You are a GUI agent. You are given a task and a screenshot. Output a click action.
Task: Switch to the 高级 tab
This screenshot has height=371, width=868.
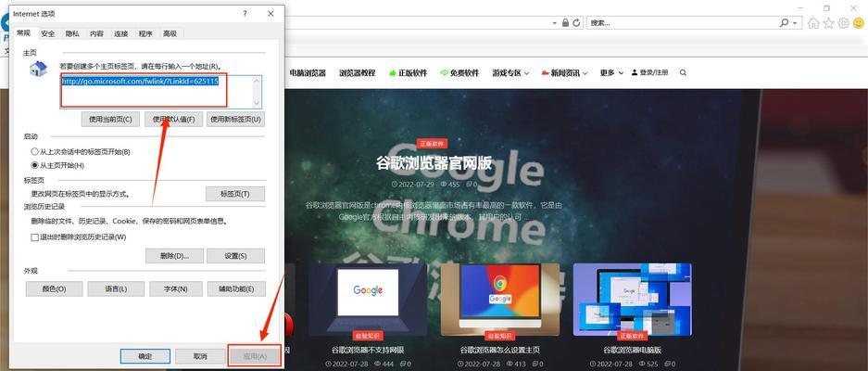pyautogui.click(x=170, y=33)
